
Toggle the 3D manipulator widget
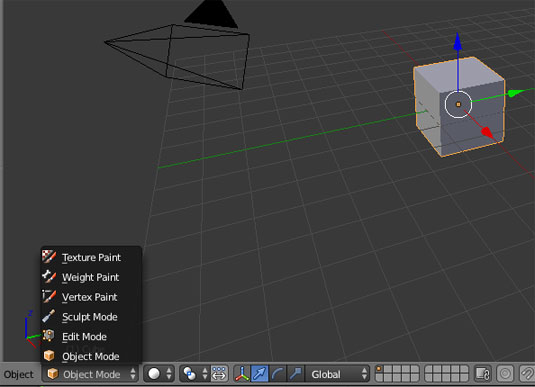(x=242, y=374)
